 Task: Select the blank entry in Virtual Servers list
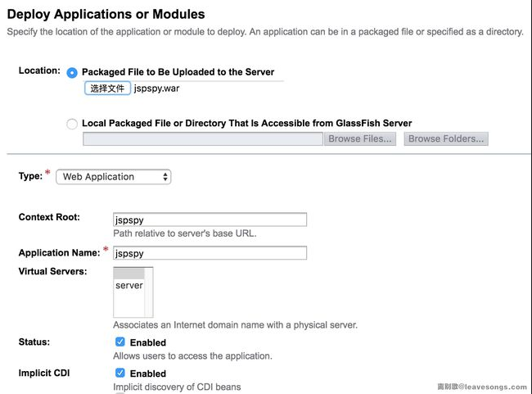pyautogui.click(x=128, y=273)
